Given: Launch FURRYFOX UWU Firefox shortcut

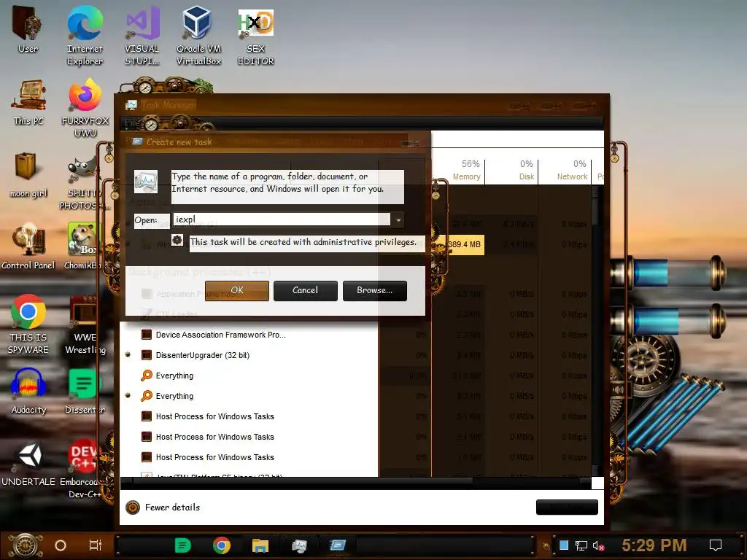Looking at the screenshot, I should pos(85,108).
